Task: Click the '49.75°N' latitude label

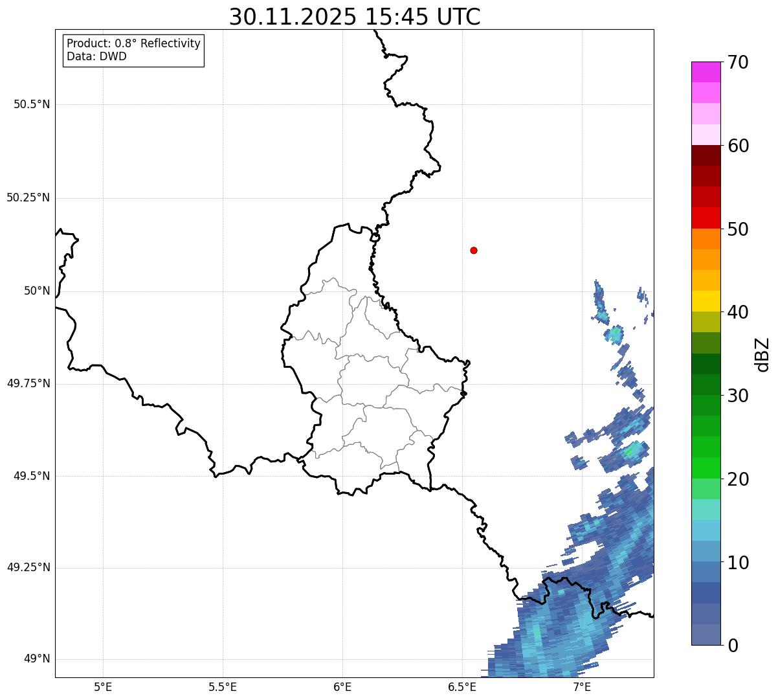Action: 28,383
